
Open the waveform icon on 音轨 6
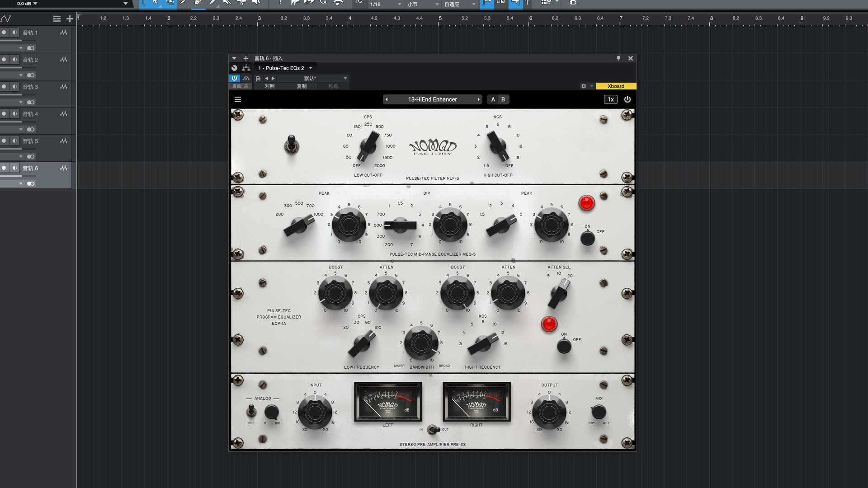[x=64, y=168]
